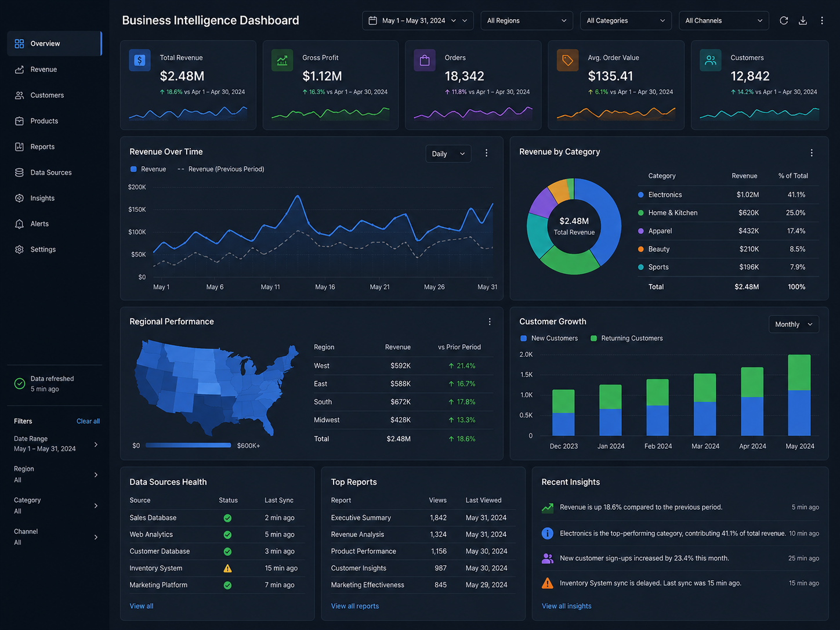Open Settings sidebar section
The image size is (840, 630).
[55, 249]
